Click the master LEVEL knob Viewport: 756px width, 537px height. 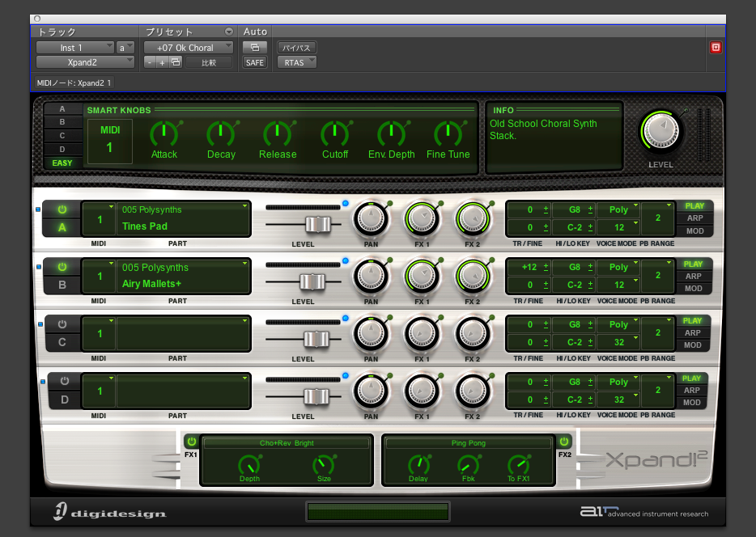(661, 131)
